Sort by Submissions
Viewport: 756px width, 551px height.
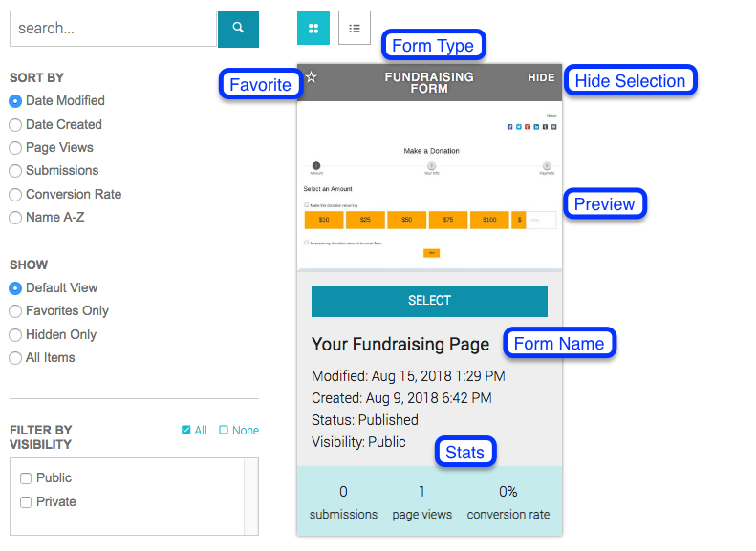(x=15, y=171)
